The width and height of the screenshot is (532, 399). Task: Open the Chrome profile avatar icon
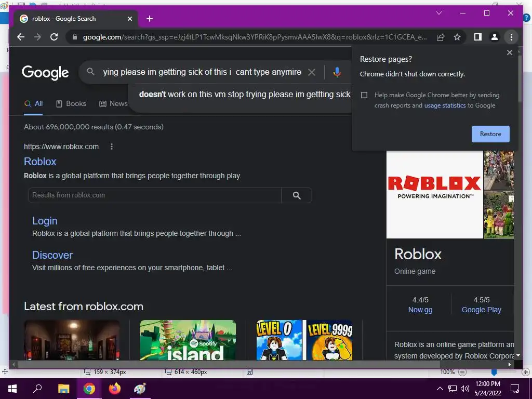[495, 37]
